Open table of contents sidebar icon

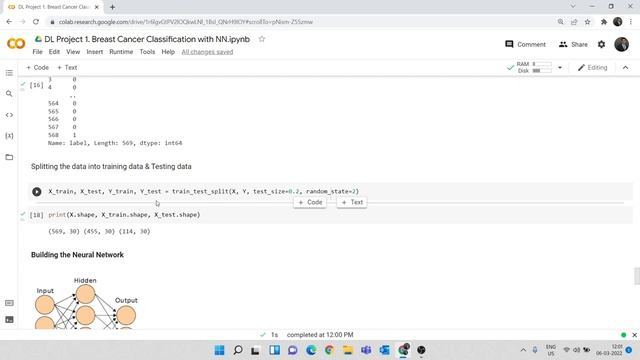(9, 73)
